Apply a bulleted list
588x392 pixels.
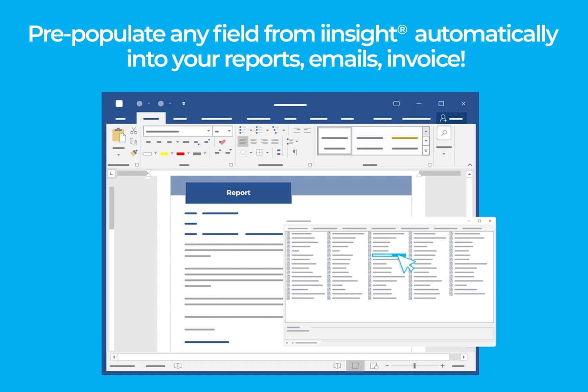(x=243, y=130)
